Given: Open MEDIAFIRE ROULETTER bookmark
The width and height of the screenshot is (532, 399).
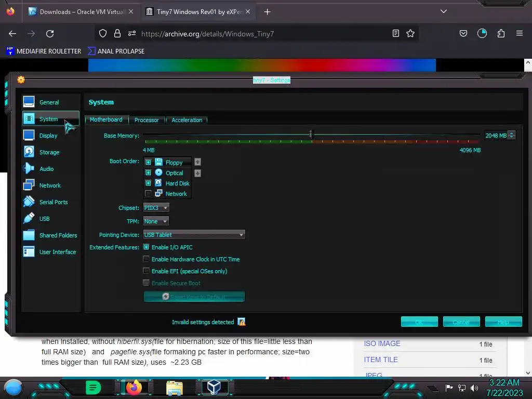Looking at the screenshot, I should 44,51.
